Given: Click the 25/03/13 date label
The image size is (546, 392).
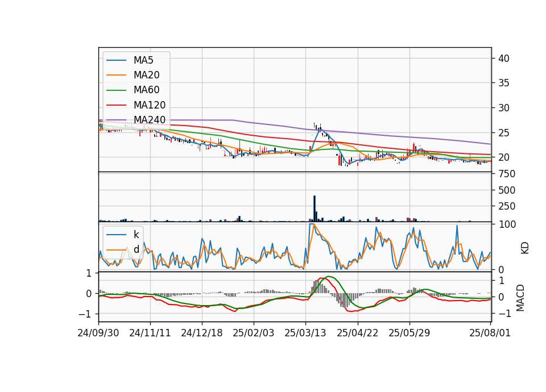Looking at the screenshot, I should coord(305,333).
